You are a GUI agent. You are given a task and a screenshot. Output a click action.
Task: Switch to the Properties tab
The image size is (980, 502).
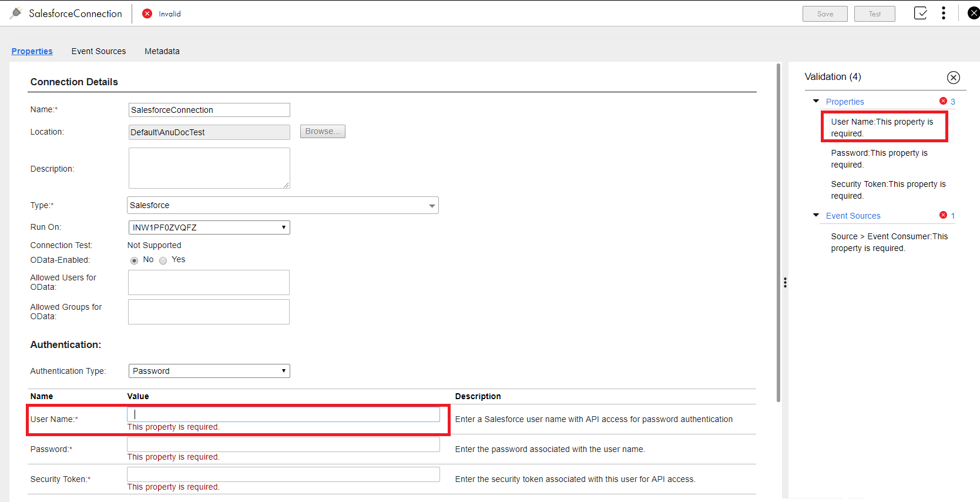pyautogui.click(x=32, y=51)
